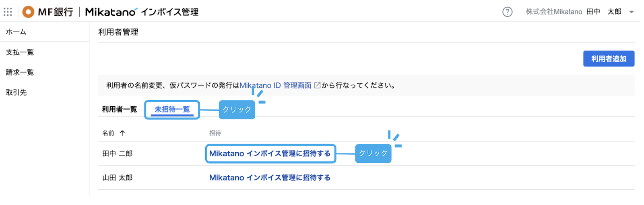Open the Mikatano ID 管理画面 link
This screenshot has width=644, height=205.
(275, 85)
